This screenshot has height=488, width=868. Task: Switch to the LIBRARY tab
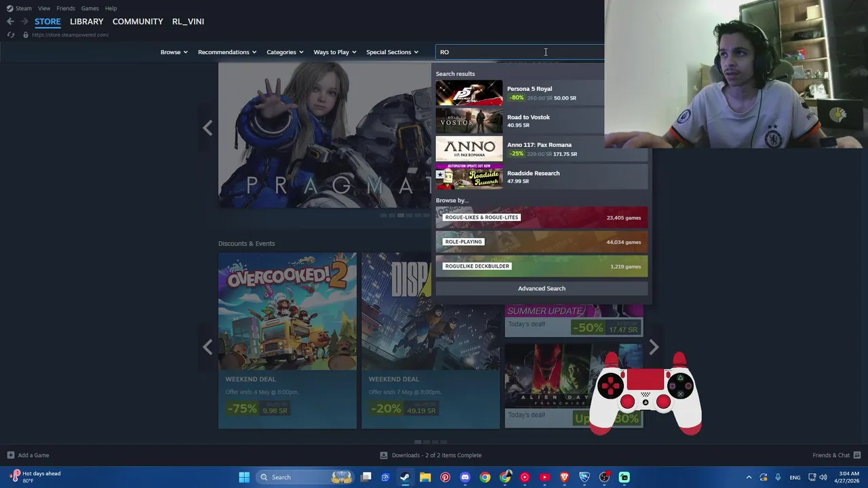point(87,22)
